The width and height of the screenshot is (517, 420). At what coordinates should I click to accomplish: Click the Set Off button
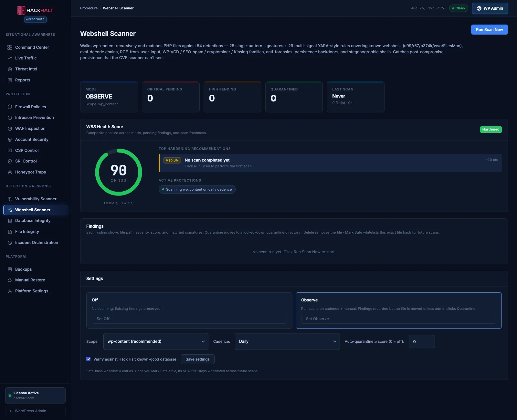(x=189, y=319)
